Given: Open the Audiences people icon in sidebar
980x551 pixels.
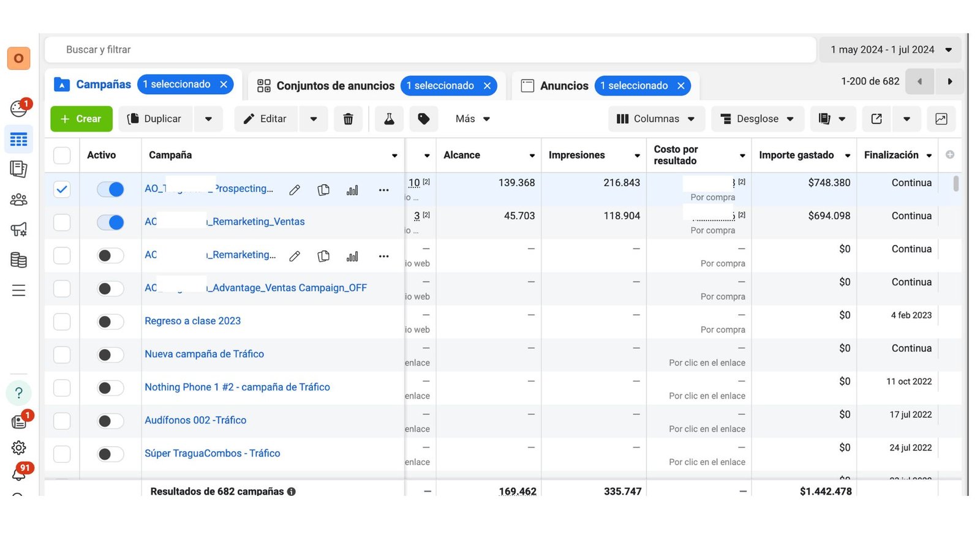Looking at the screenshot, I should [18, 200].
